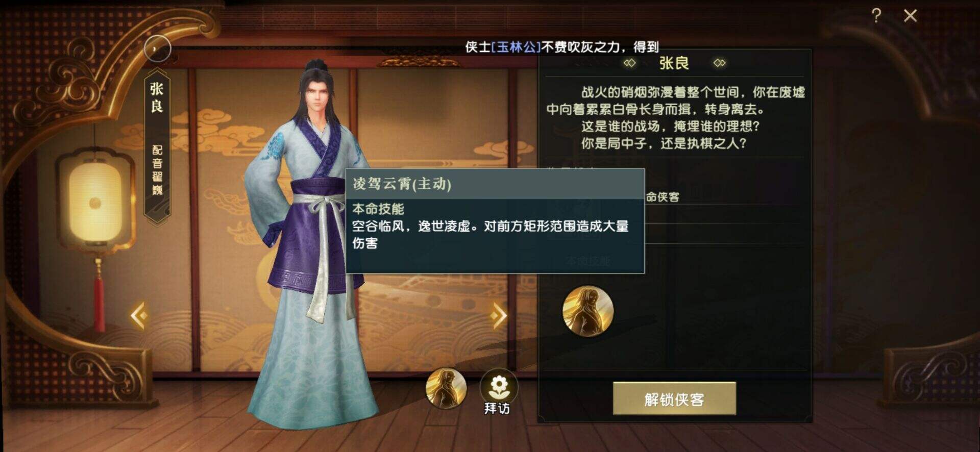Select the 命侠客 tab label
The image size is (980, 452).
(x=663, y=197)
